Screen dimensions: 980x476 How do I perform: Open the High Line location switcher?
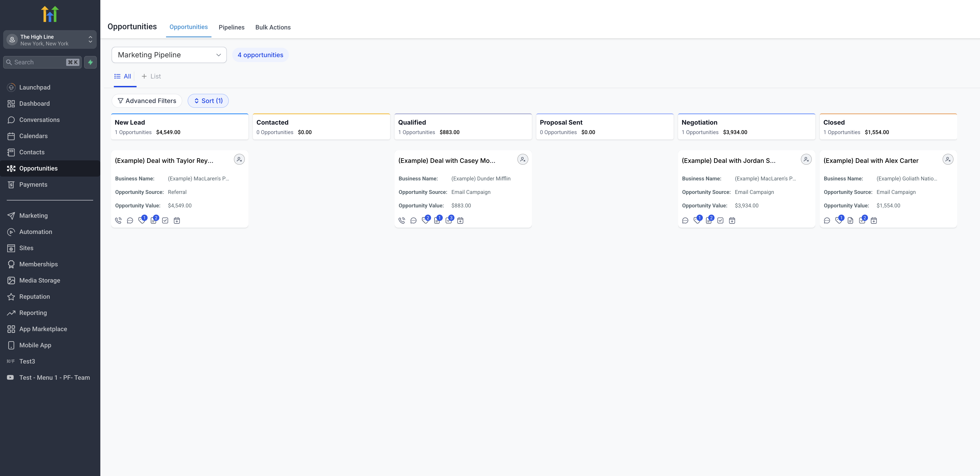pyautogui.click(x=49, y=40)
